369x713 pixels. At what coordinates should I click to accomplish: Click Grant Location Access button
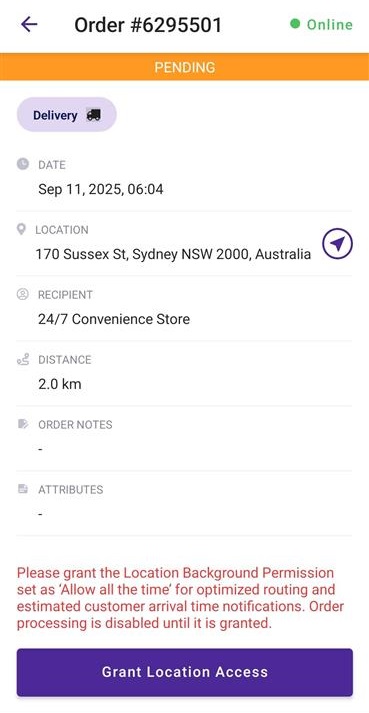click(185, 672)
